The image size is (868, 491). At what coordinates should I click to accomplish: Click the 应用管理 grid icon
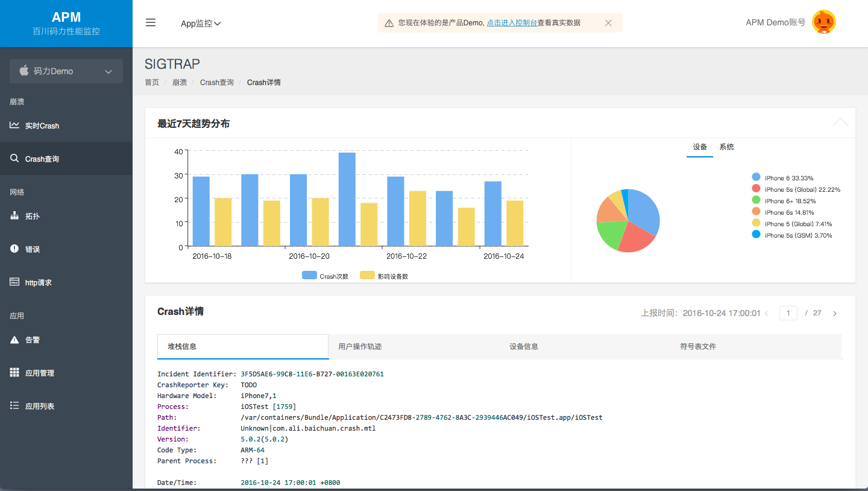pos(14,373)
